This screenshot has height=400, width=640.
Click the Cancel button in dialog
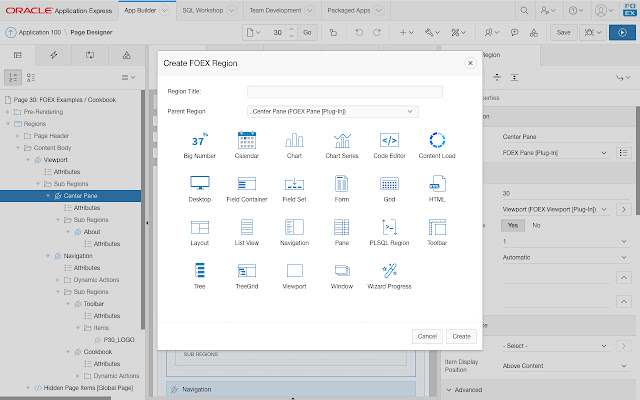(x=426, y=336)
